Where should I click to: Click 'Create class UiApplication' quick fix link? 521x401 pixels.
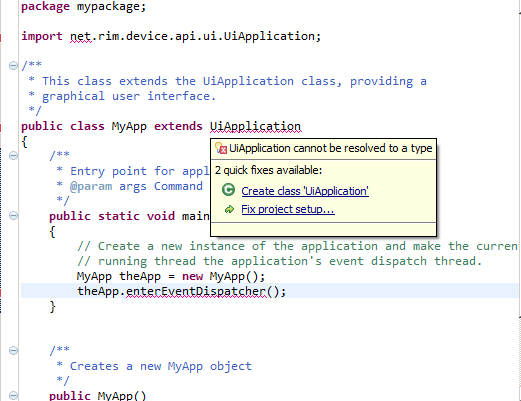305,191
